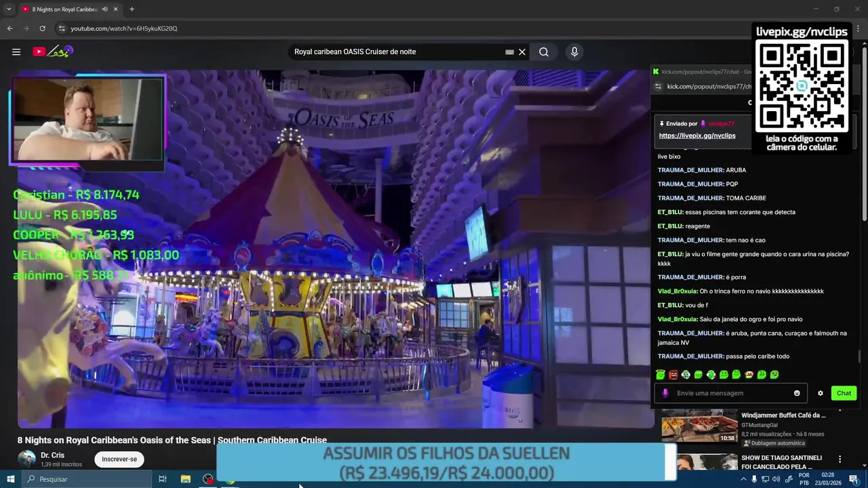This screenshot has width=868, height=488.
Task: Open the on-screen keyboard in search box
Action: coord(509,52)
